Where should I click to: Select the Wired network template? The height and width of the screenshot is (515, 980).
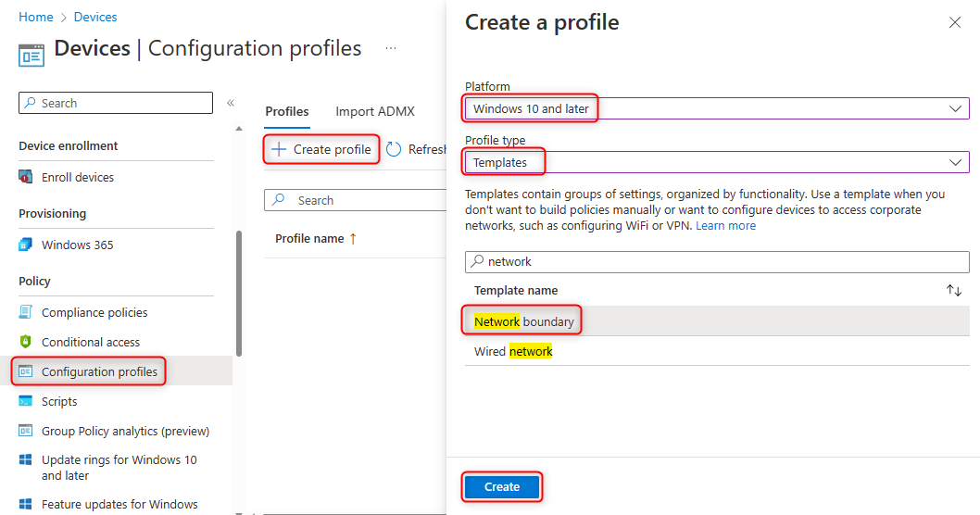(x=717, y=351)
